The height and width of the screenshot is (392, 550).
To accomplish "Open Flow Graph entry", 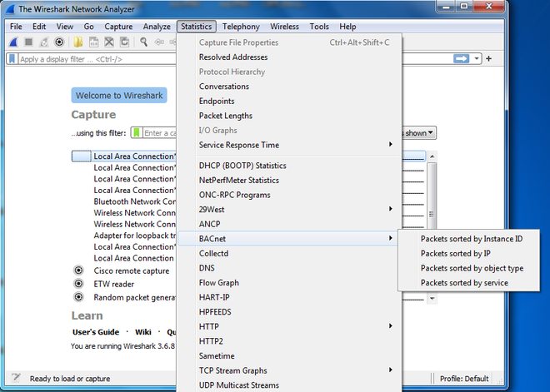I will tap(289, 283).
